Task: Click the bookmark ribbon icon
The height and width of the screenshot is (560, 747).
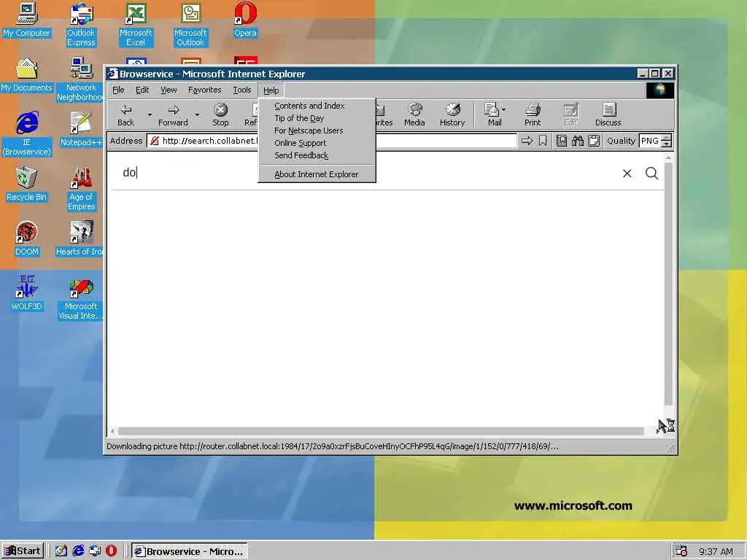Action: (x=543, y=141)
